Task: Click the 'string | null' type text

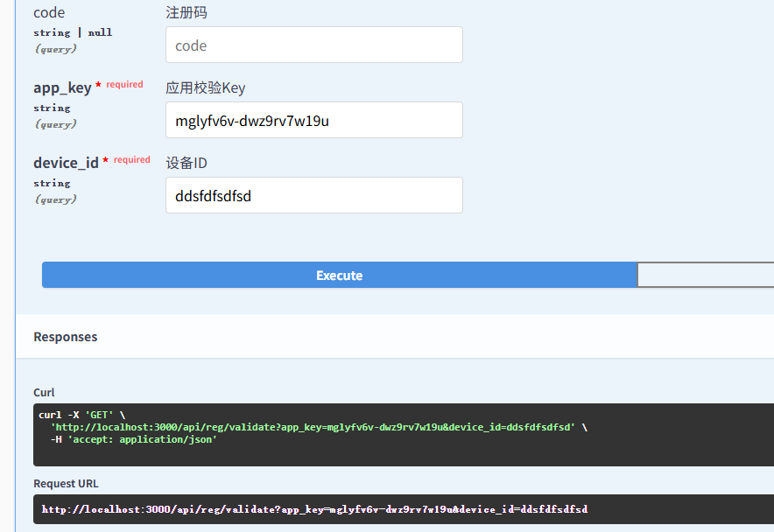Action: click(x=73, y=32)
